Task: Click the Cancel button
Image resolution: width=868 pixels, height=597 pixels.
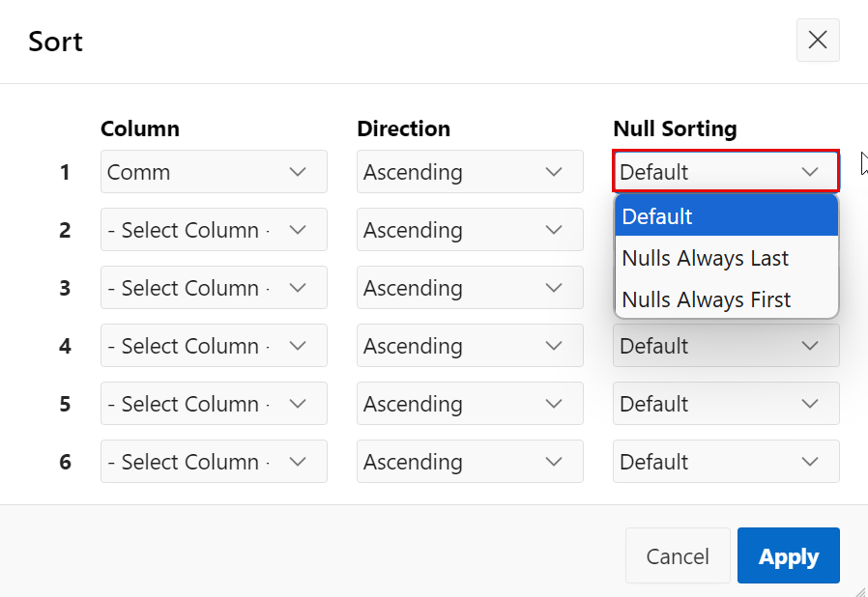Action: (x=678, y=556)
